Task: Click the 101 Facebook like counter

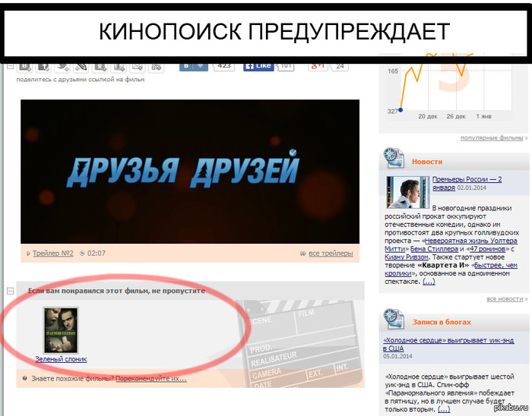Action: 286,66
